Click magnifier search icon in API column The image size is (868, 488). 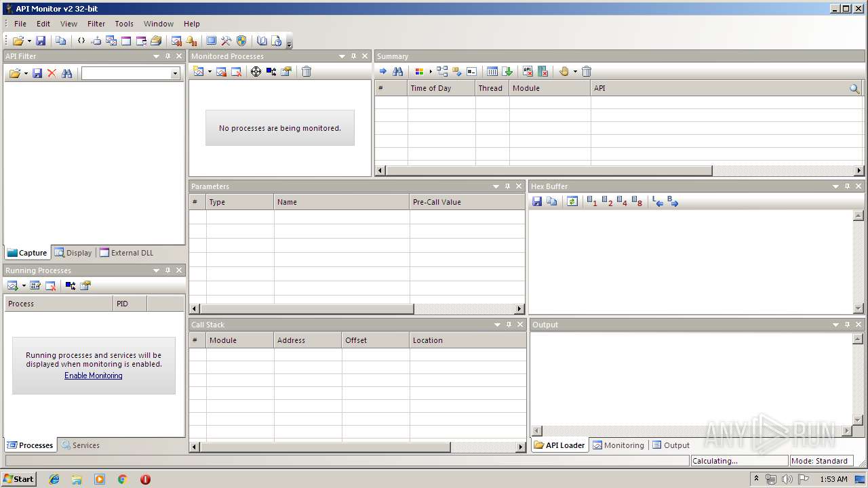(854, 88)
